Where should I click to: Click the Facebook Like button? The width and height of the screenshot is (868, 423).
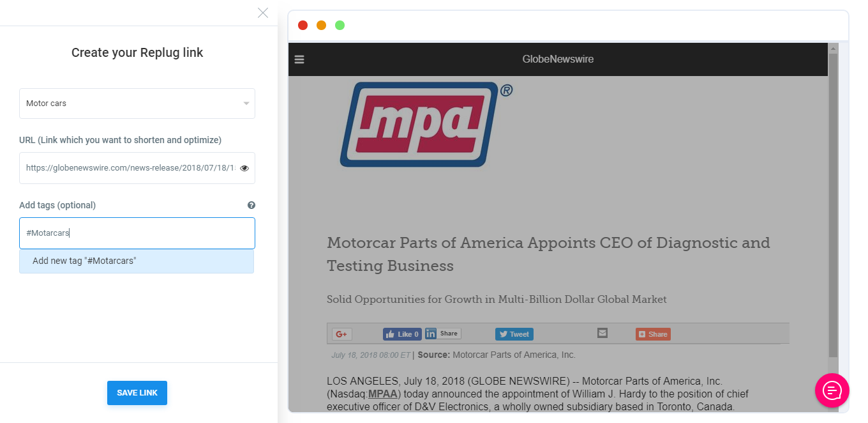coord(402,334)
